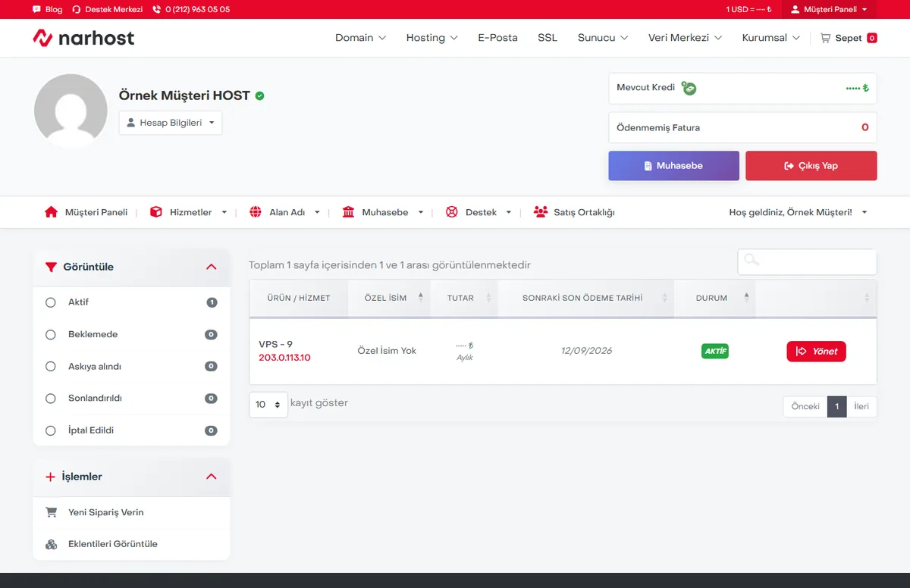Expand the Veri Merkezi menu
This screenshot has width=910, height=588.
point(686,38)
